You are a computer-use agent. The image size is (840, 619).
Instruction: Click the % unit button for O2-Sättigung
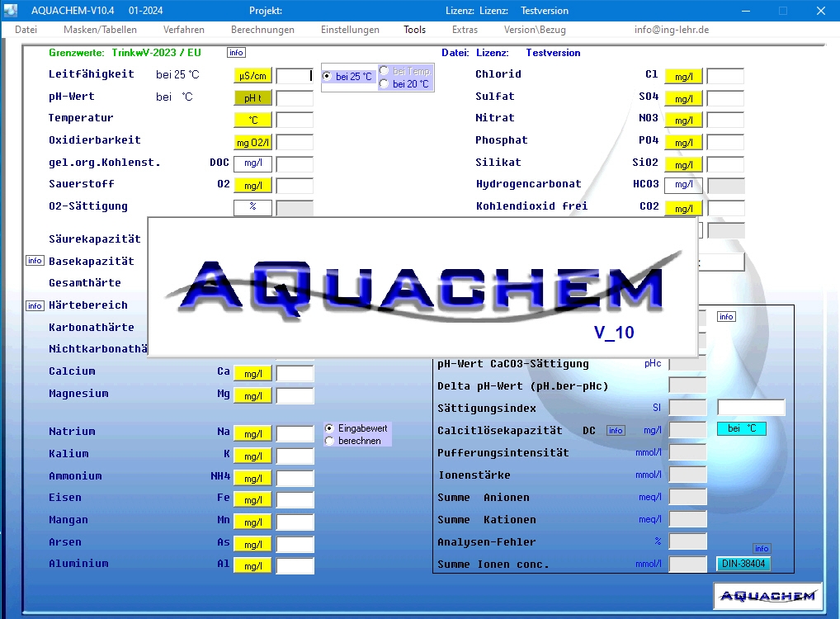[x=252, y=207]
